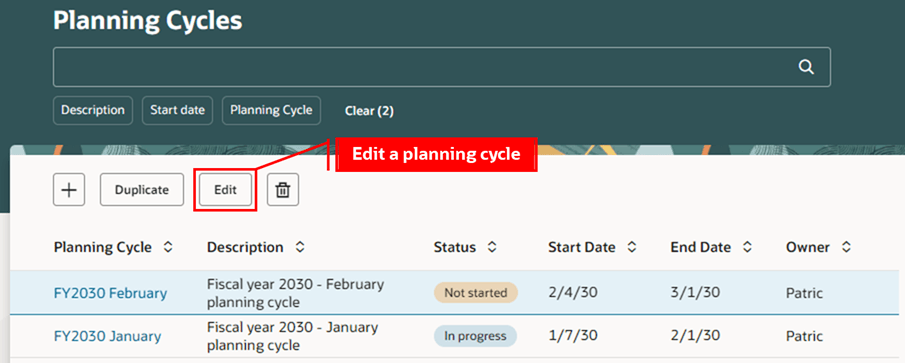Image resolution: width=905 pixels, height=363 pixels.
Task: Open the FY2030 February planning cycle link
Action: (x=110, y=293)
